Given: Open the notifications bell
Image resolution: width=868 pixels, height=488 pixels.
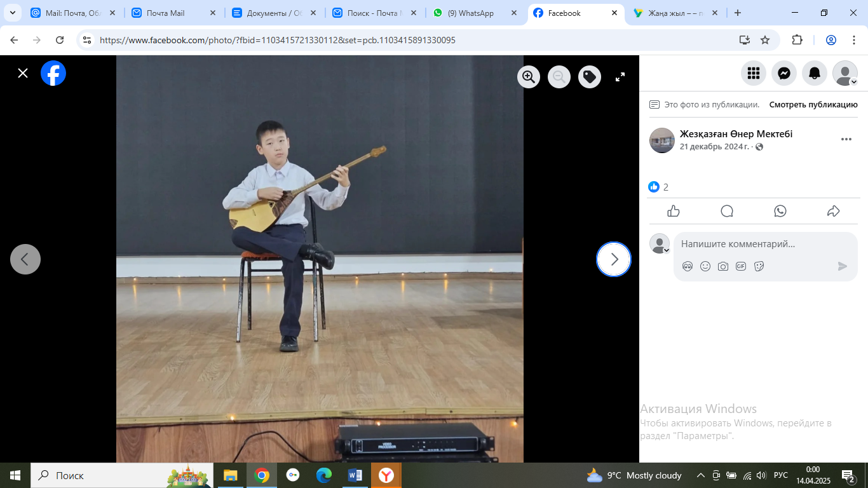Looking at the screenshot, I should 815,74.
